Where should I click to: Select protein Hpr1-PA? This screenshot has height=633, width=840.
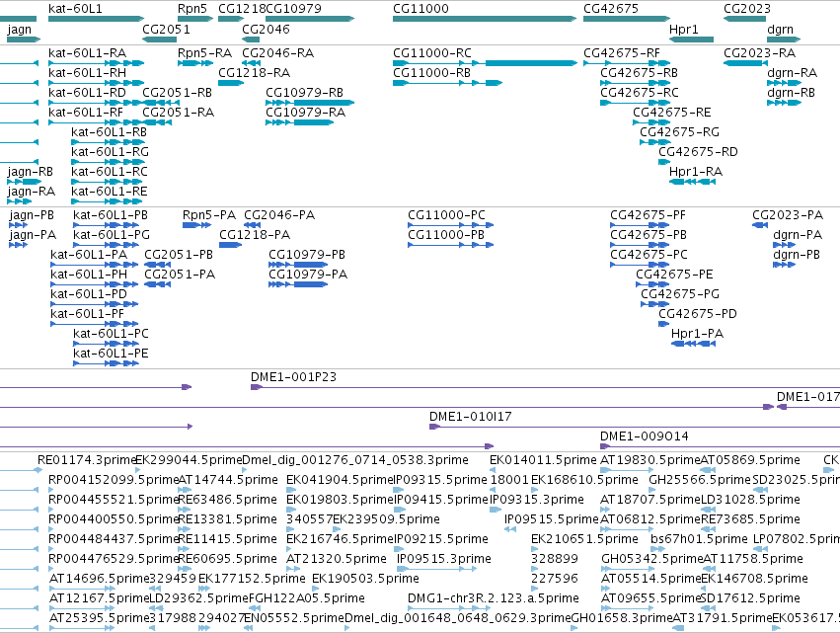click(693, 344)
